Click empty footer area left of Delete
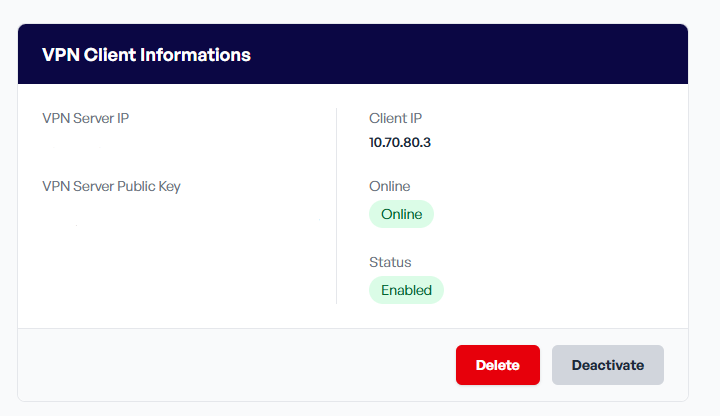Image resolution: width=720 pixels, height=416 pixels. tap(230, 365)
